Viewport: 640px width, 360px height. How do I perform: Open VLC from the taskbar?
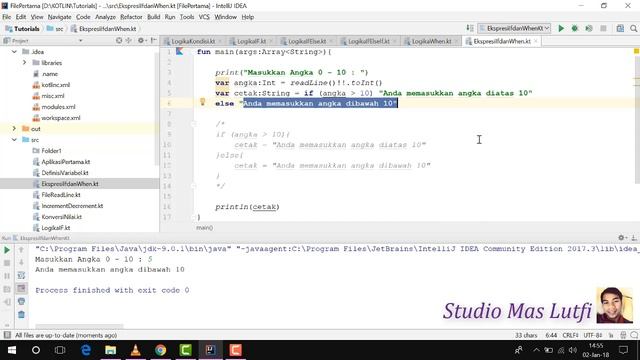[136, 350]
